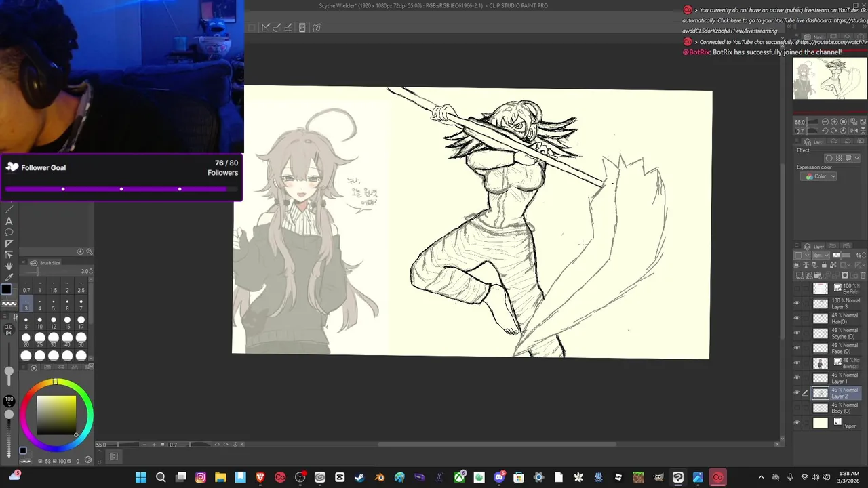
Task: Open Blender from the taskbar
Action: tap(380, 477)
